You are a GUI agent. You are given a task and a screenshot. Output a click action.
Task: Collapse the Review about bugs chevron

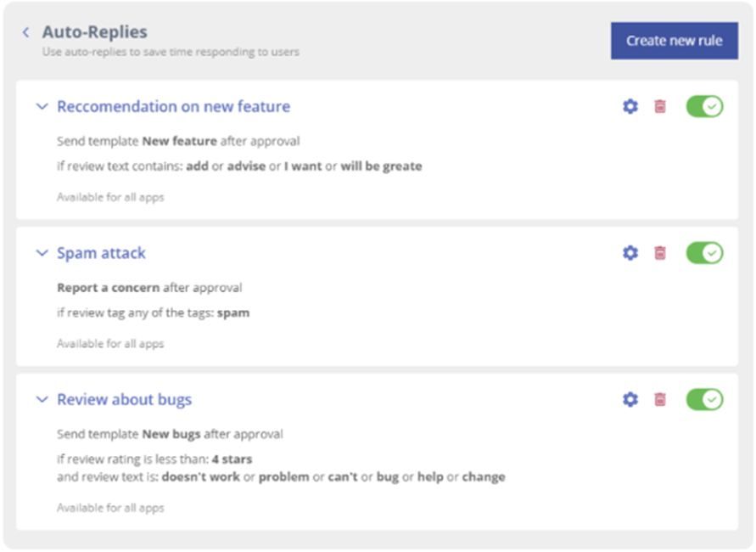[42, 399]
